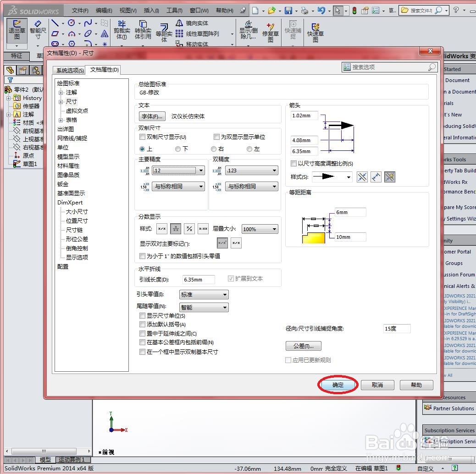Click the Print icon in top toolbar
Image resolution: width=476 pixels, height=474 pixels.
click(x=304, y=11)
